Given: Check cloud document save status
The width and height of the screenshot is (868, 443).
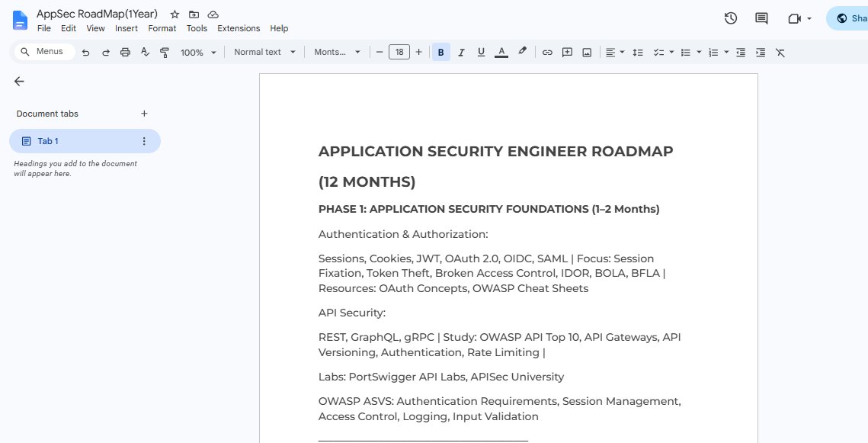Looking at the screenshot, I should pyautogui.click(x=213, y=14).
